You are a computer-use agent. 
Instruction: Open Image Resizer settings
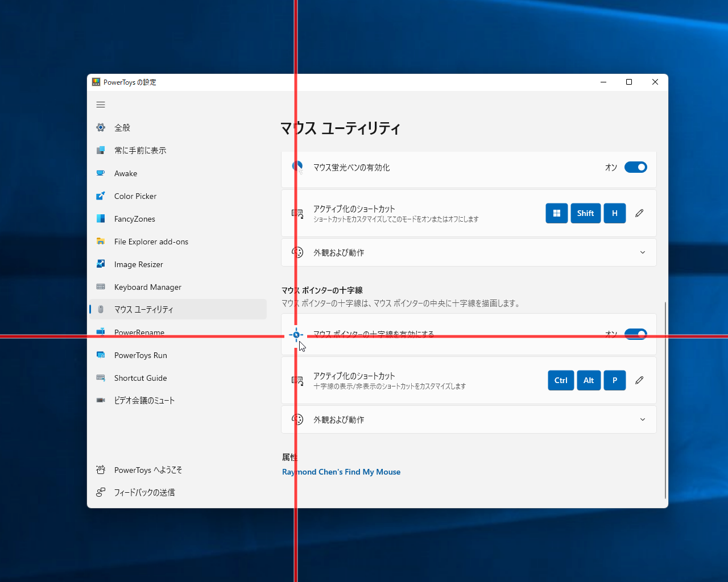139,264
